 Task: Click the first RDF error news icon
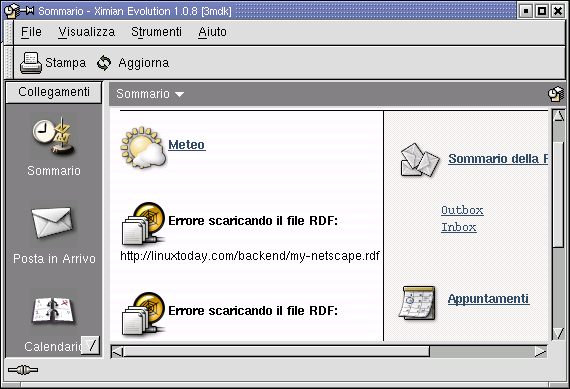[143, 223]
